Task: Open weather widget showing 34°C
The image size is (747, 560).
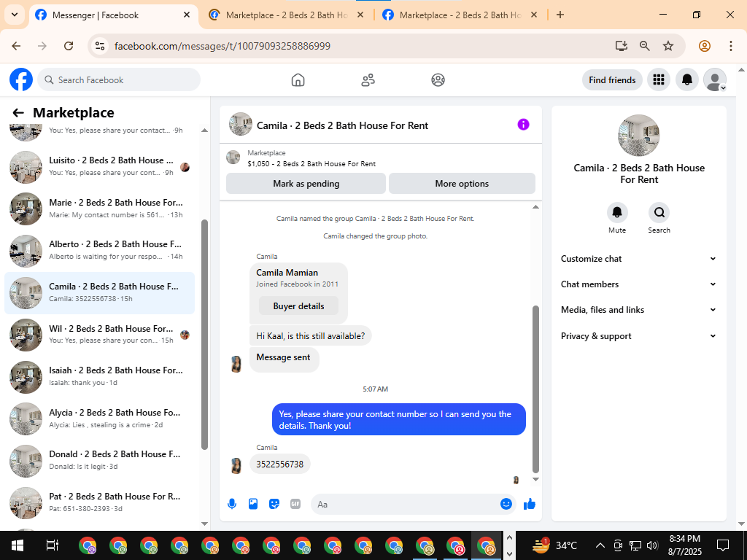Action: pyautogui.click(x=554, y=545)
